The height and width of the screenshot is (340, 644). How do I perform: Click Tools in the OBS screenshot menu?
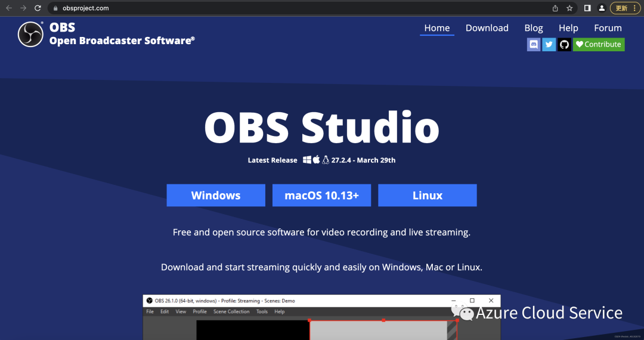262,311
